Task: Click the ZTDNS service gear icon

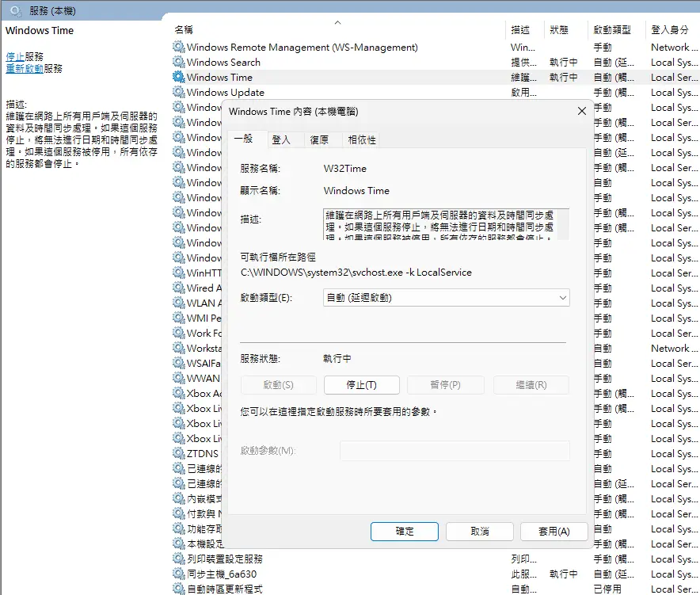Action: point(178,454)
